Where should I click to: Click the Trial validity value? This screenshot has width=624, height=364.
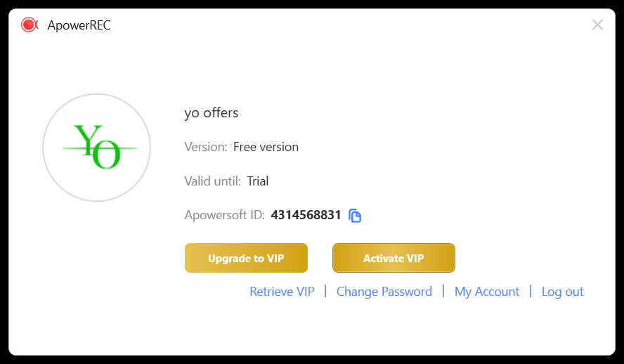(x=257, y=181)
